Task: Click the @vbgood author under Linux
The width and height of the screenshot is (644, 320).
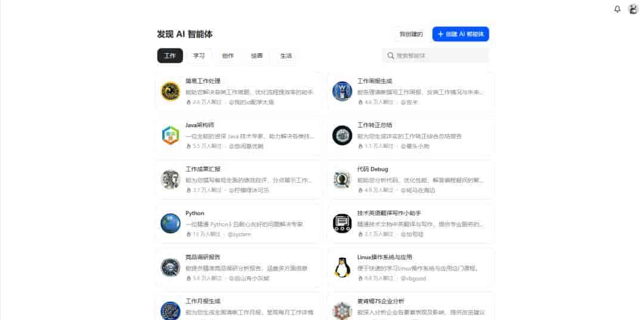Action: click(x=413, y=278)
